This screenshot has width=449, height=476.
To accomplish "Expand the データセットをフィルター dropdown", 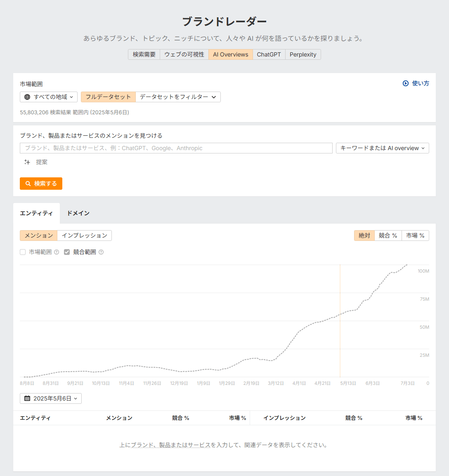I will coord(178,97).
